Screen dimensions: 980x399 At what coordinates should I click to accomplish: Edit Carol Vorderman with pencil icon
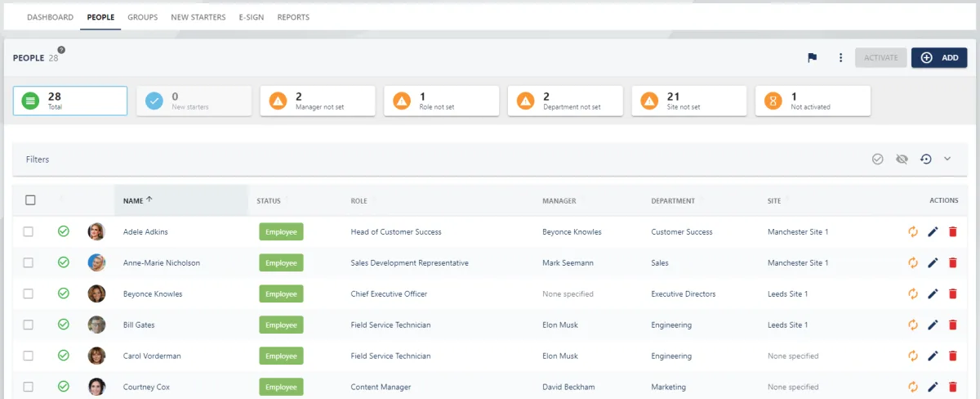click(933, 356)
